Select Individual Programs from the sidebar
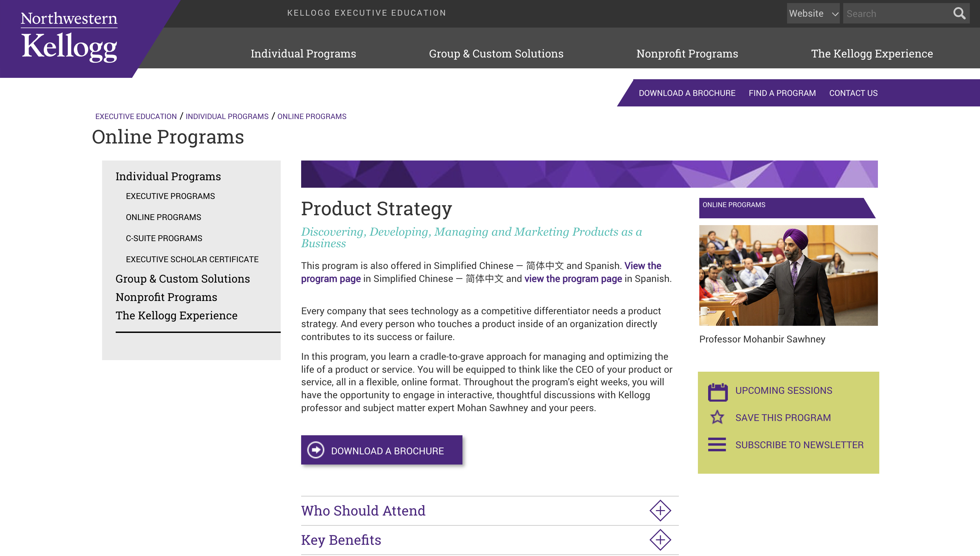The width and height of the screenshot is (980, 556). tap(168, 176)
